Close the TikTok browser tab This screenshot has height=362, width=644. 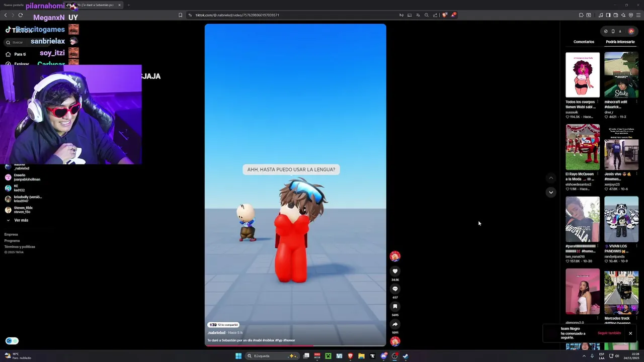[x=119, y=5]
